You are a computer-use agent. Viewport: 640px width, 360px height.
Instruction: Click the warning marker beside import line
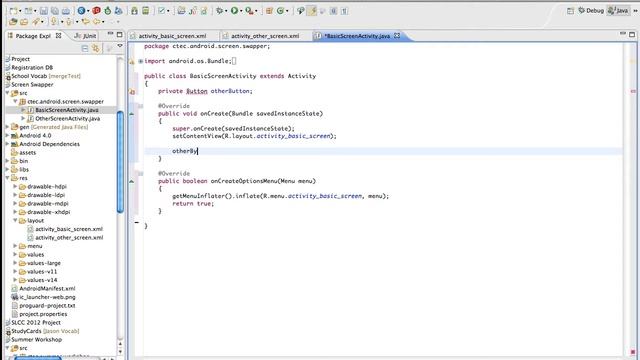tap(132, 62)
